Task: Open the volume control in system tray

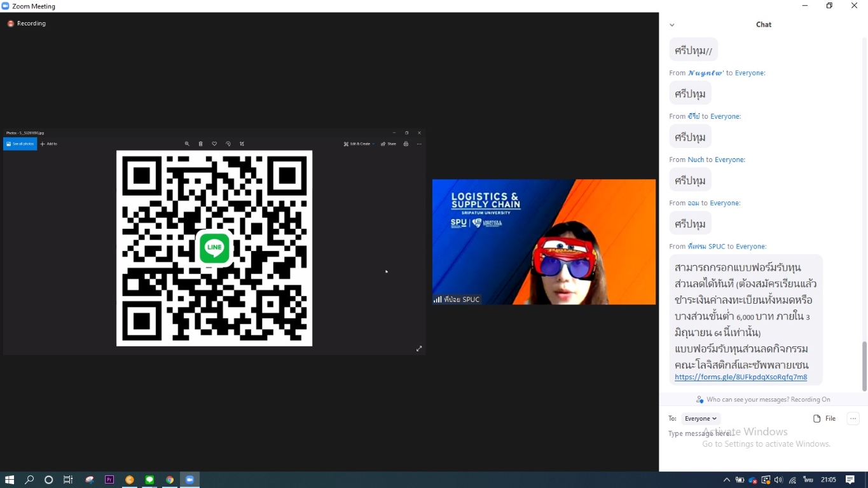Action: tap(779, 480)
